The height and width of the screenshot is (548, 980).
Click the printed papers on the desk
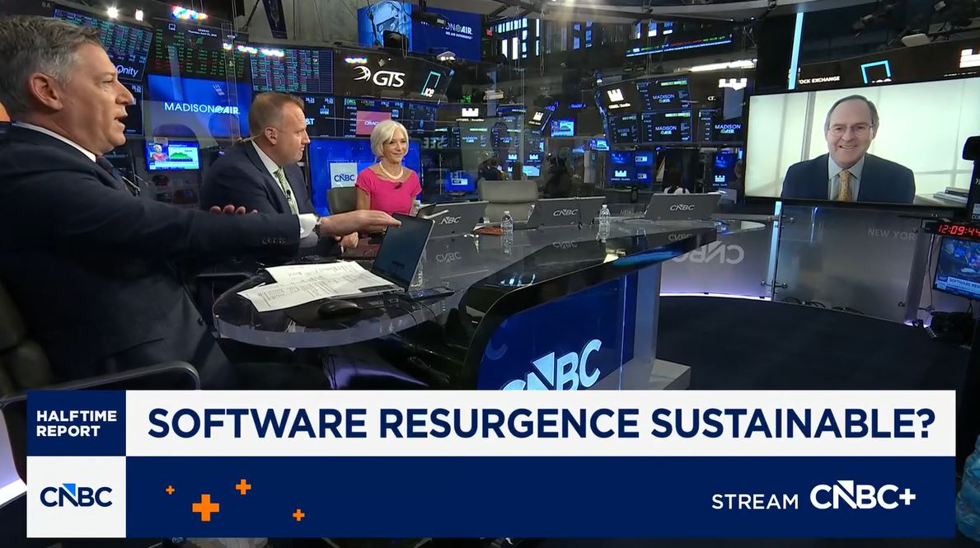(x=313, y=283)
